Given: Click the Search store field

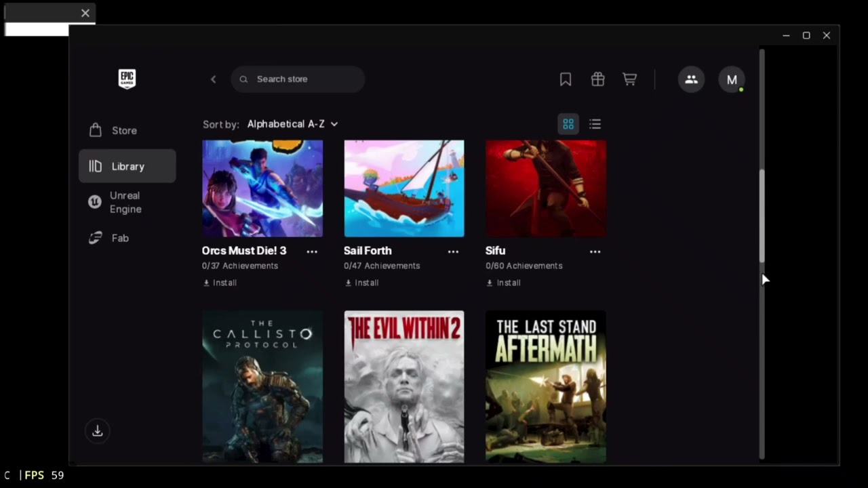Looking at the screenshot, I should (298, 79).
